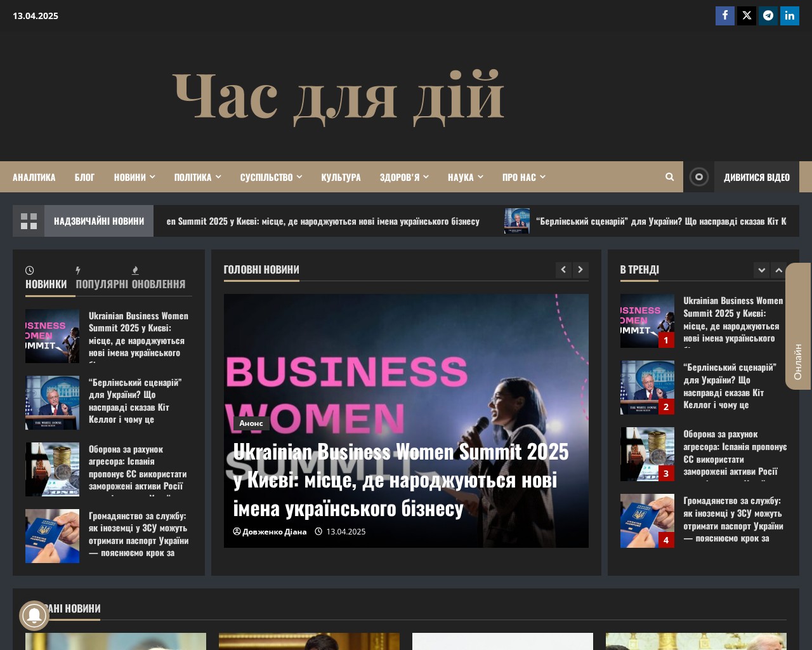Click down arrow in В тренді section
The width and height of the screenshot is (812, 650).
coord(762,270)
